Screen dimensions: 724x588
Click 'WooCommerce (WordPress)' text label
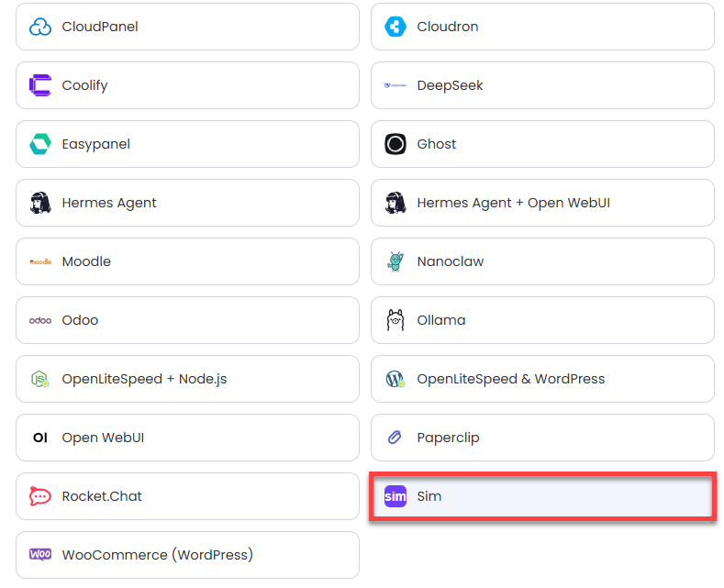pyautogui.click(x=158, y=555)
